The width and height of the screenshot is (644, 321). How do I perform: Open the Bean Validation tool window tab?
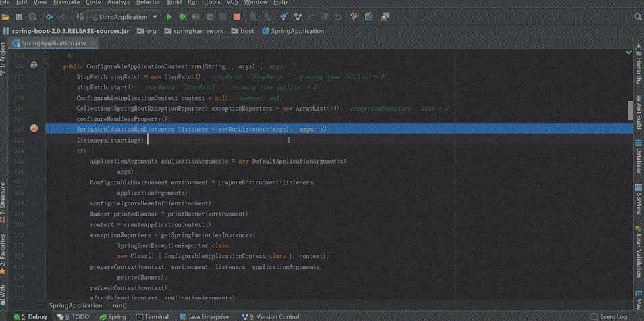point(639,252)
